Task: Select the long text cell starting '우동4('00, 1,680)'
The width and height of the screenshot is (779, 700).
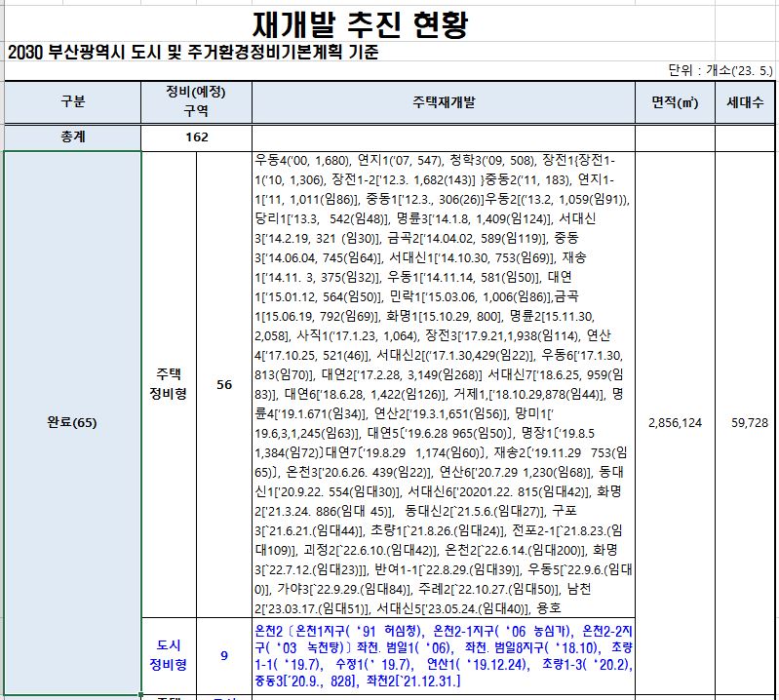Action: point(444,384)
